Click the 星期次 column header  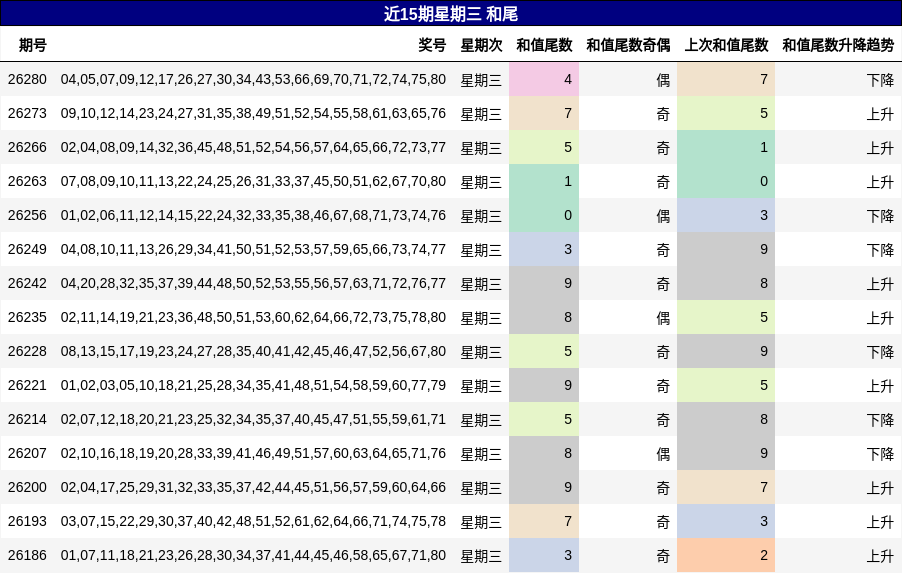pyautogui.click(x=481, y=45)
